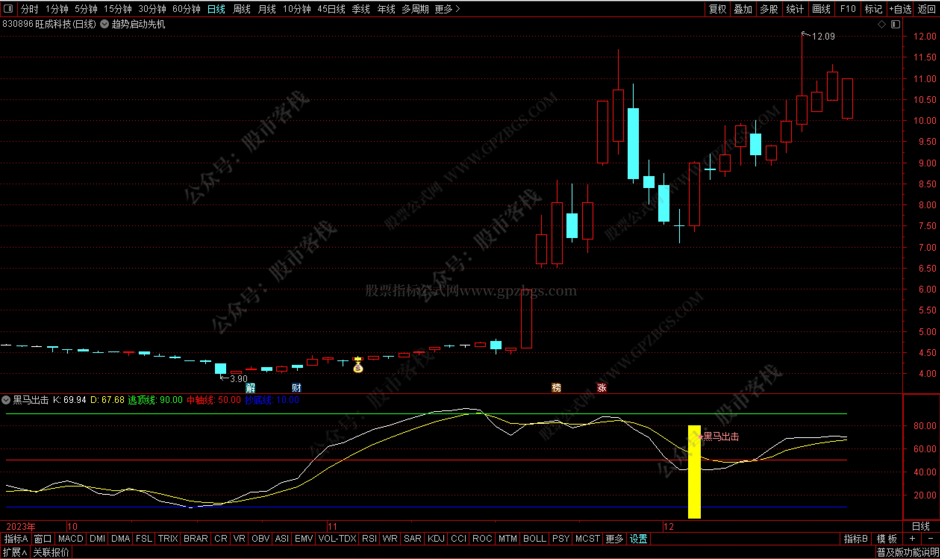The image size is (940, 560).
Task: Click the diamond icon above the price axis
Action: tap(881, 25)
